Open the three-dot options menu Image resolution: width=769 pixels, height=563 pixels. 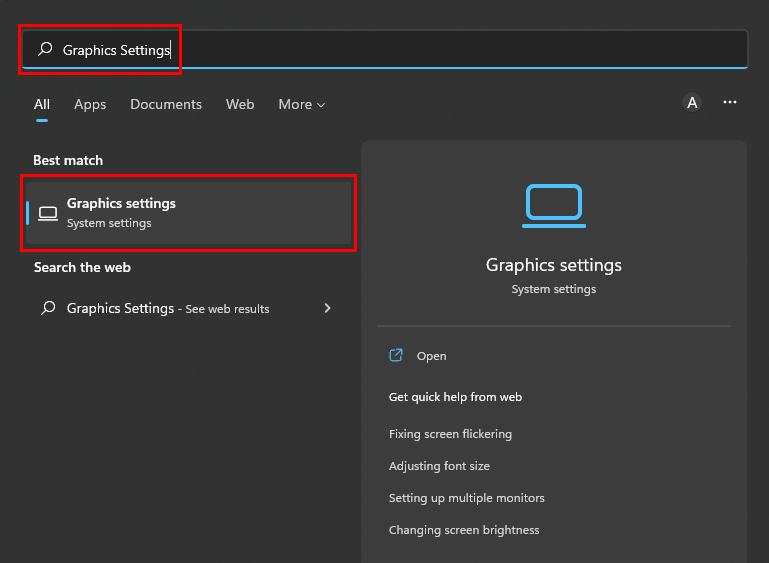[x=730, y=102]
